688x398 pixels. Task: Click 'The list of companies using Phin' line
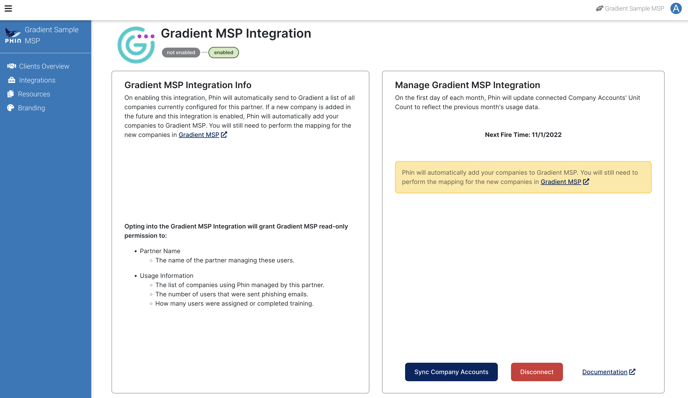point(240,285)
